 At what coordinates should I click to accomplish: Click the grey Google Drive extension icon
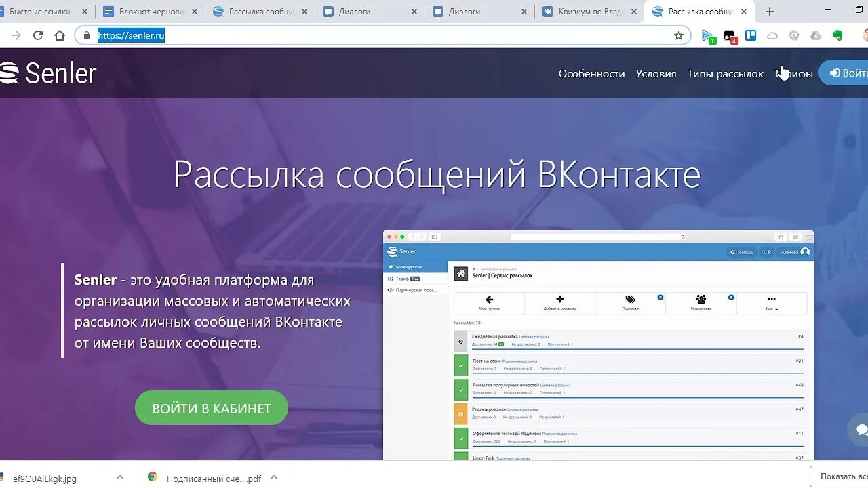coord(816,35)
